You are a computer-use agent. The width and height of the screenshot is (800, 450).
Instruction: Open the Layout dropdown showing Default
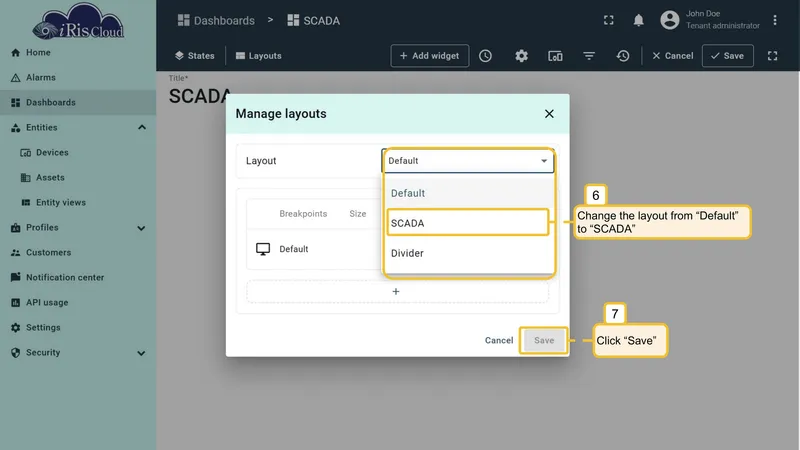[x=468, y=161]
